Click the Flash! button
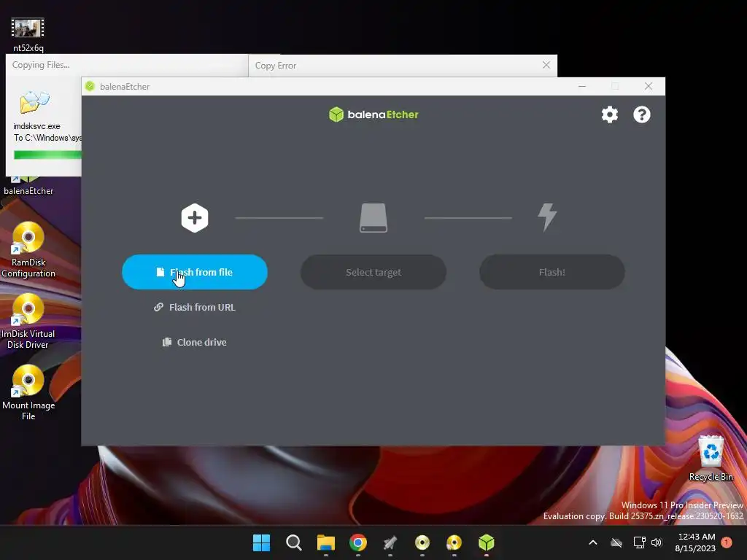This screenshot has width=747, height=560. 551,272
